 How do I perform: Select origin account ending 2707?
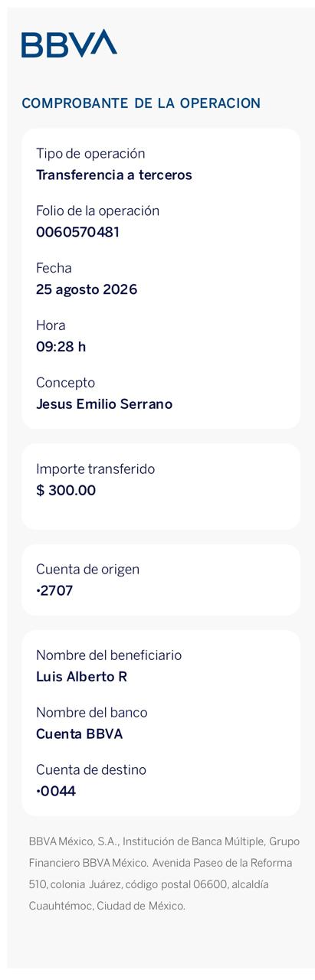(x=54, y=591)
